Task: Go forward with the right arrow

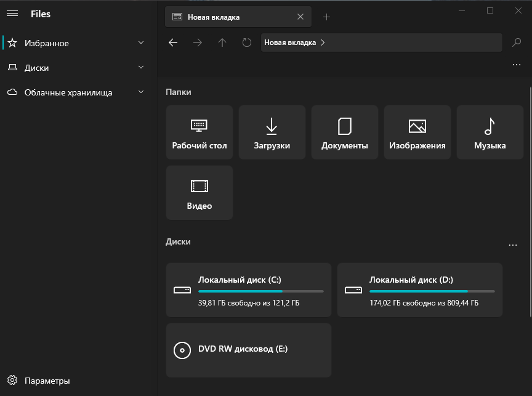Action: point(198,42)
